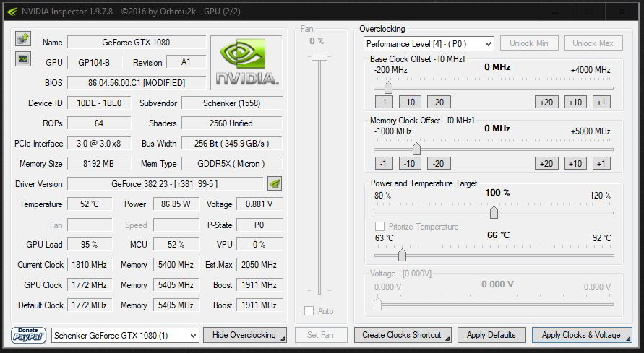This screenshot has height=353, width=644.
Task: Click the Current Clock value 1810 MHz
Action: [90, 265]
